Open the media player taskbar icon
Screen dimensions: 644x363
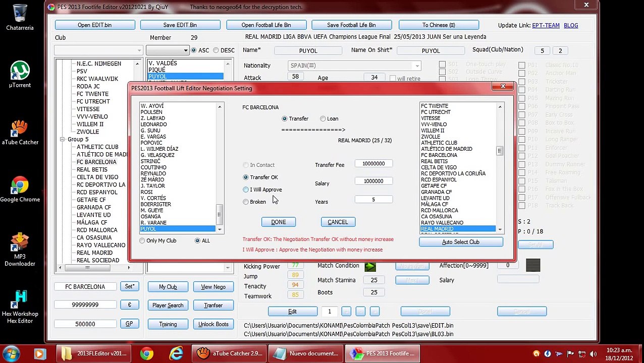click(x=40, y=353)
